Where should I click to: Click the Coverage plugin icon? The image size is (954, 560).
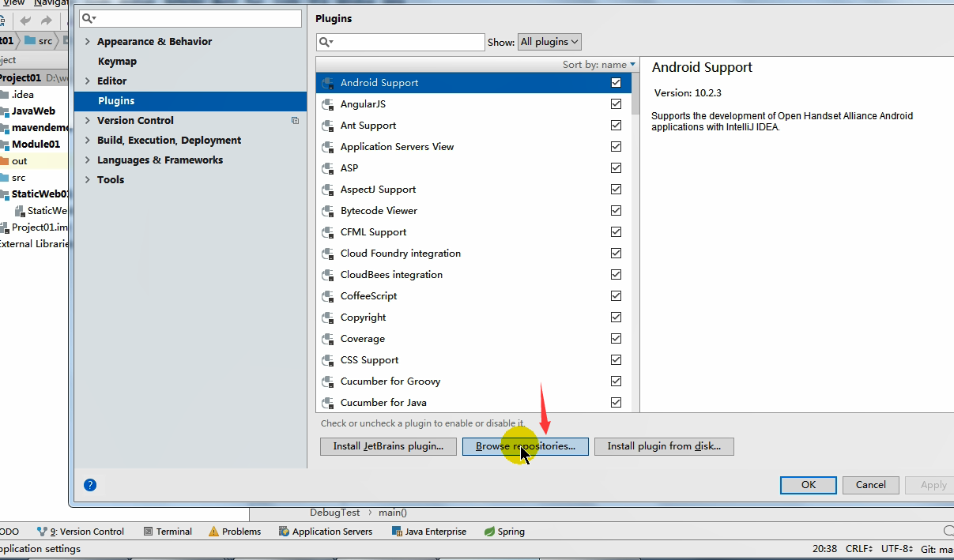pos(328,339)
